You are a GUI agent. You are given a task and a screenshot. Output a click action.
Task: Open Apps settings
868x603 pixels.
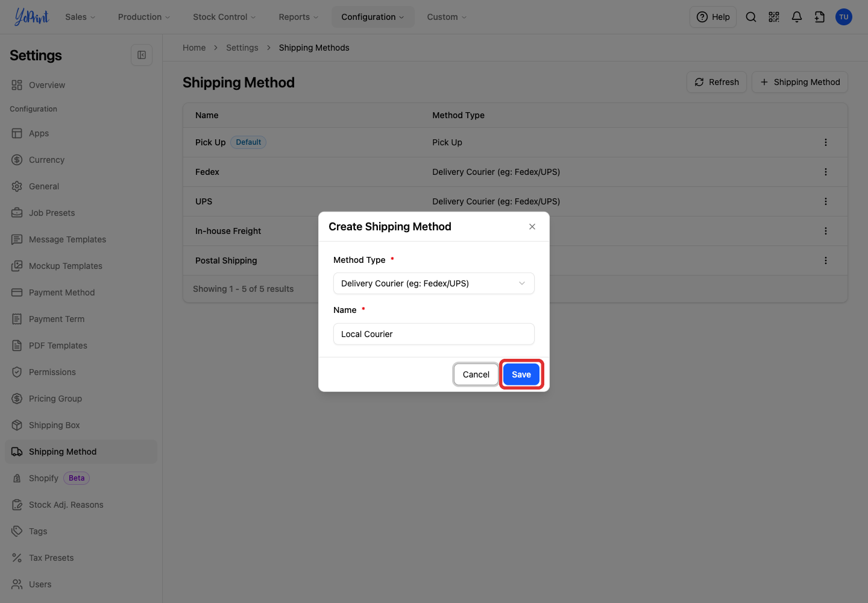tap(81, 133)
